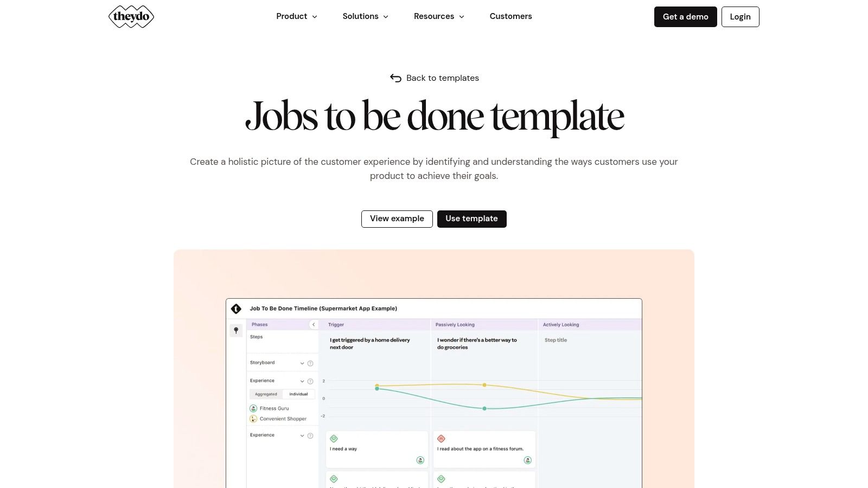This screenshot has width=868, height=488.
Task: Expand the Storyboard row chevron
Action: click(302, 363)
